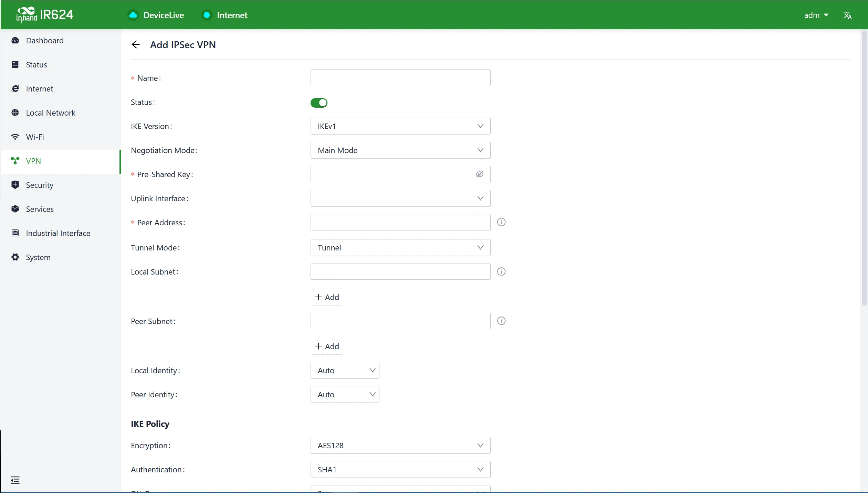Click the Industrial Interface icon
Image resolution: width=868 pixels, height=493 pixels.
click(15, 233)
